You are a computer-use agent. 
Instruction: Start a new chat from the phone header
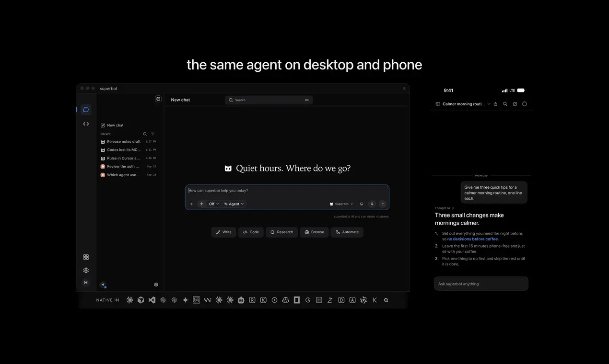point(515,104)
